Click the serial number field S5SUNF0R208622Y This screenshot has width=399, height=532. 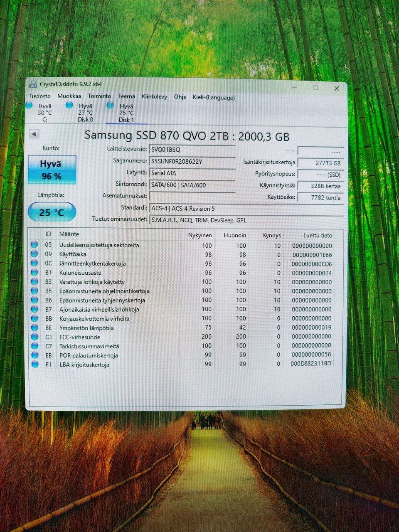[x=192, y=162]
